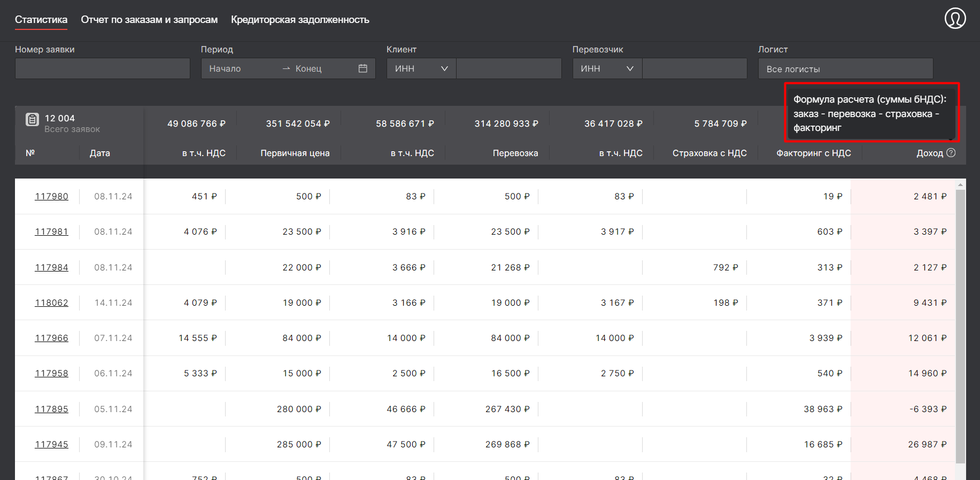Viewport: 980px width, 480px height.
Task: Click primary price 280 000 ₽
Action: coord(299,409)
